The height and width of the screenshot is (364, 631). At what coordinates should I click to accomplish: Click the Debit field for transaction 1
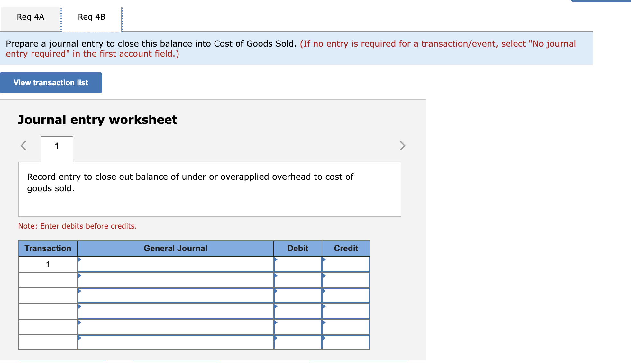pos(297,264)
